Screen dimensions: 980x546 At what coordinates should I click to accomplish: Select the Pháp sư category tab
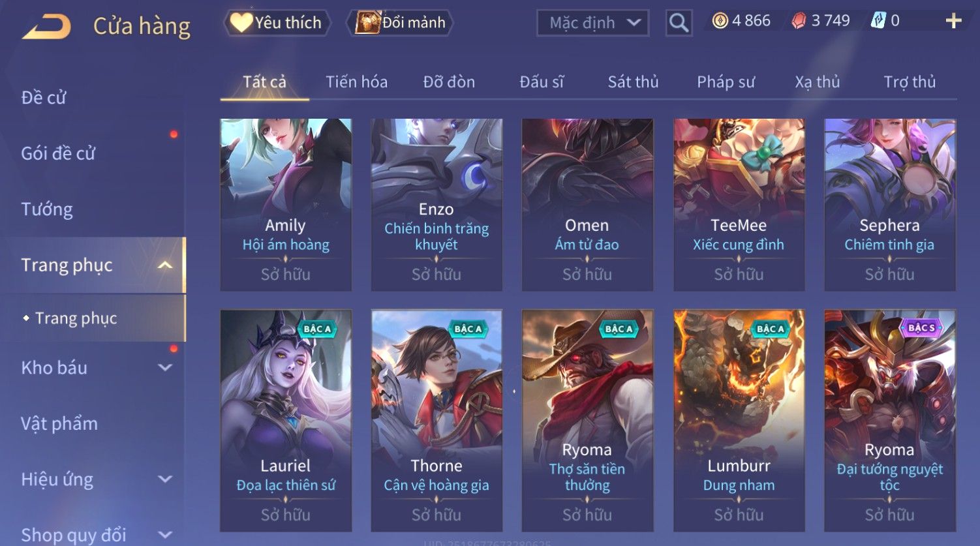pyautogui.click(x=726, y=82)
